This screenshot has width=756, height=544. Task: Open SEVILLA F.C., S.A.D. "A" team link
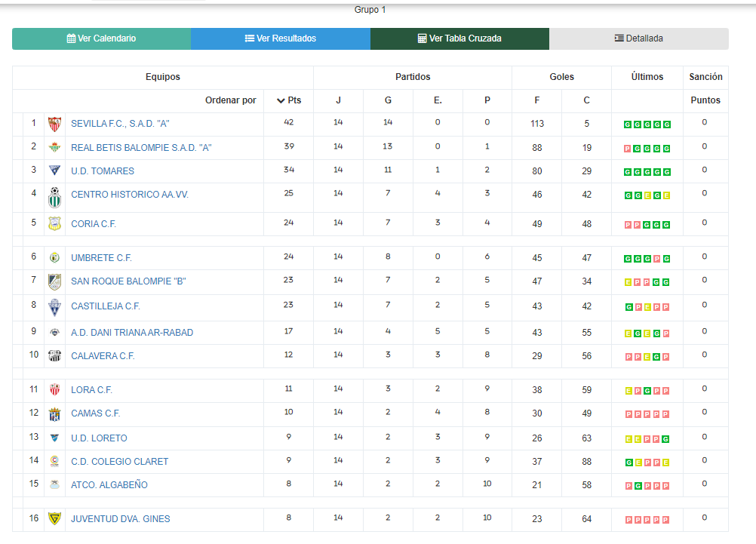[120, 124]
